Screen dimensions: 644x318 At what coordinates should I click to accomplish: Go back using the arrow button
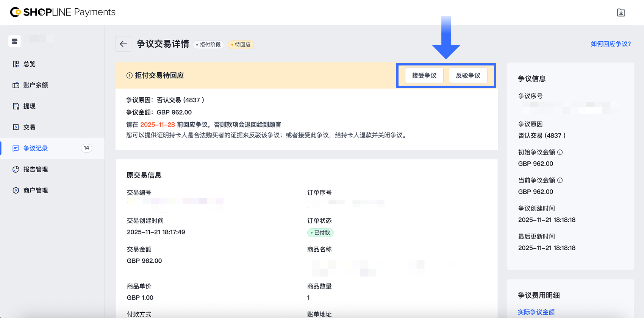point(123,44)
